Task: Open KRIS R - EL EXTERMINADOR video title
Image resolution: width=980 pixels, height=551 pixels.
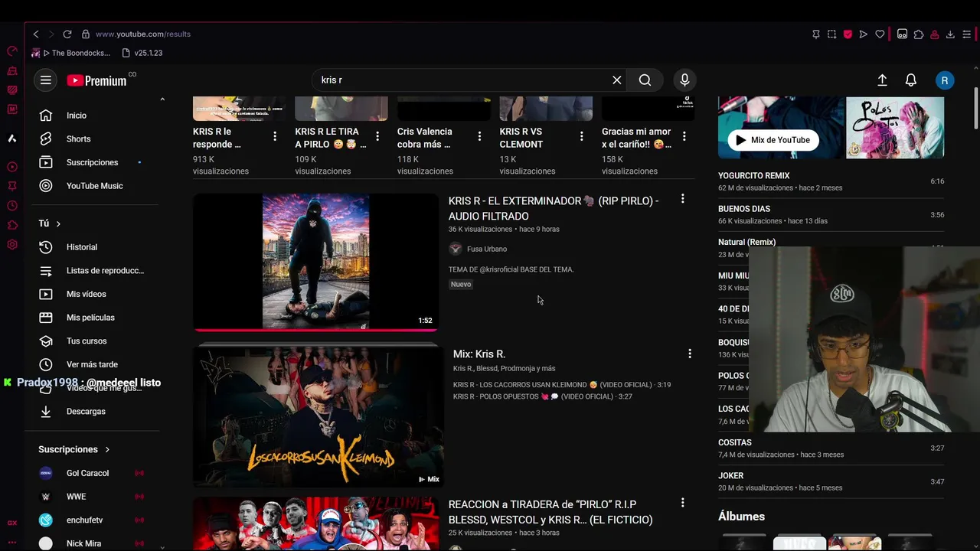Action: click(554, 208)
